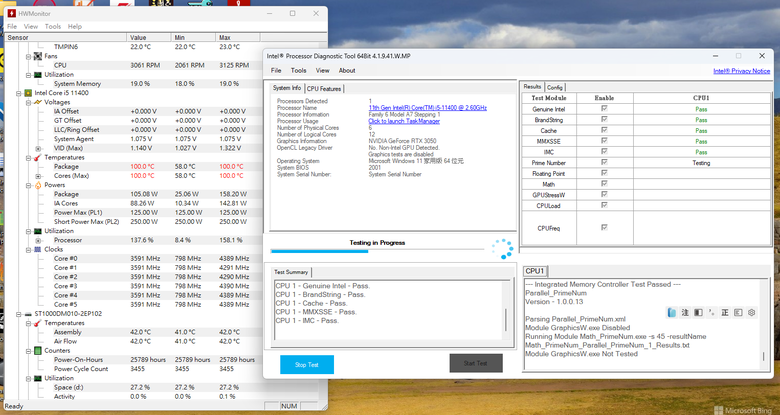Click the Utilization icon above Space (d:)
The height and width of the screenshot is (415, 780).
tap(37, 378)
